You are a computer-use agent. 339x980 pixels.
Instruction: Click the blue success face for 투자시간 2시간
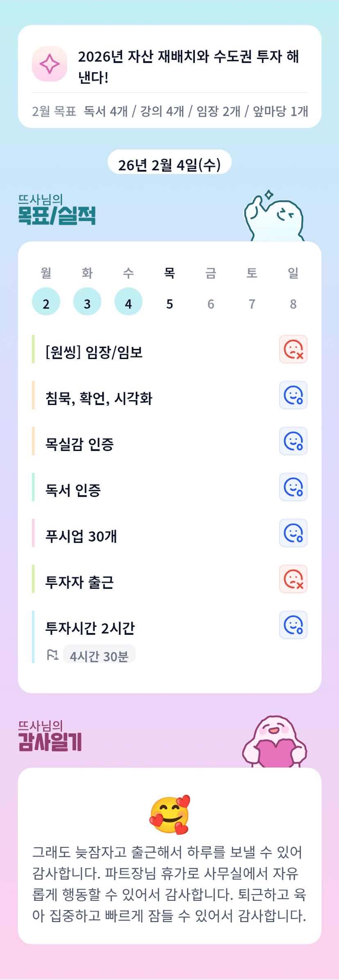click(293, 625)
